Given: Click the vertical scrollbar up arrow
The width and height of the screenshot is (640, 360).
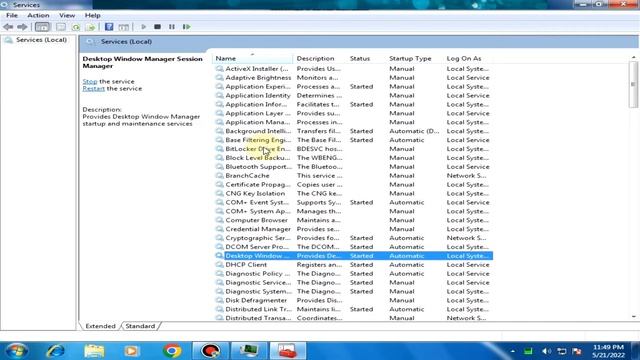Looking at the screenshot, I should point(633,58).
